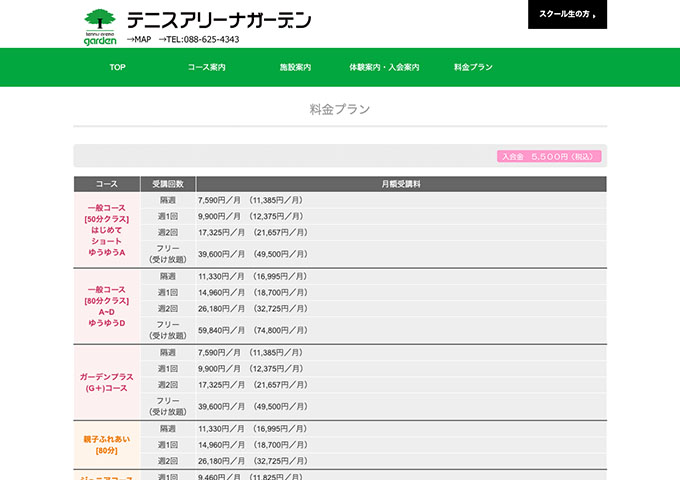Go to the TOP menu item
This screenshot has height=480, width=680.
click(x=117, y=67)
